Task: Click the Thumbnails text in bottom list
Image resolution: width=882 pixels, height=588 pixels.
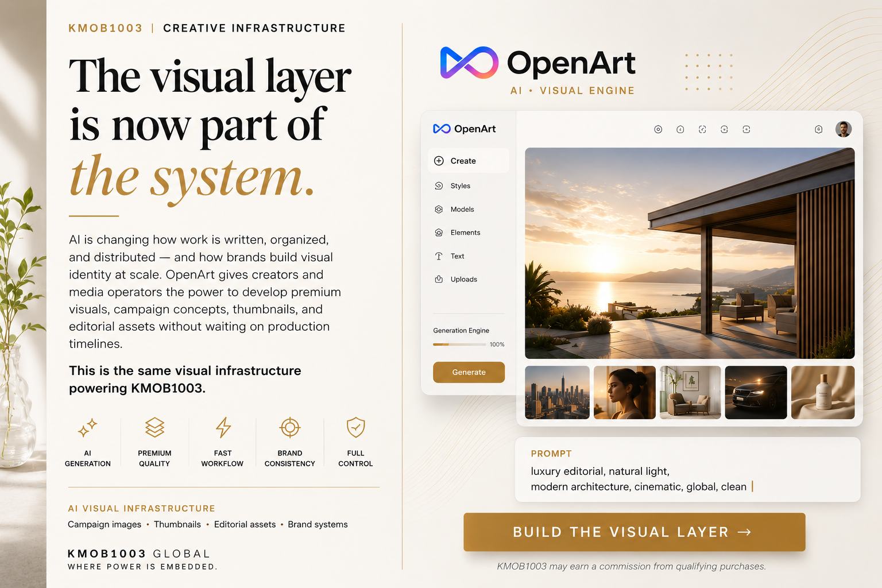Action: click(x=177, y=524)
